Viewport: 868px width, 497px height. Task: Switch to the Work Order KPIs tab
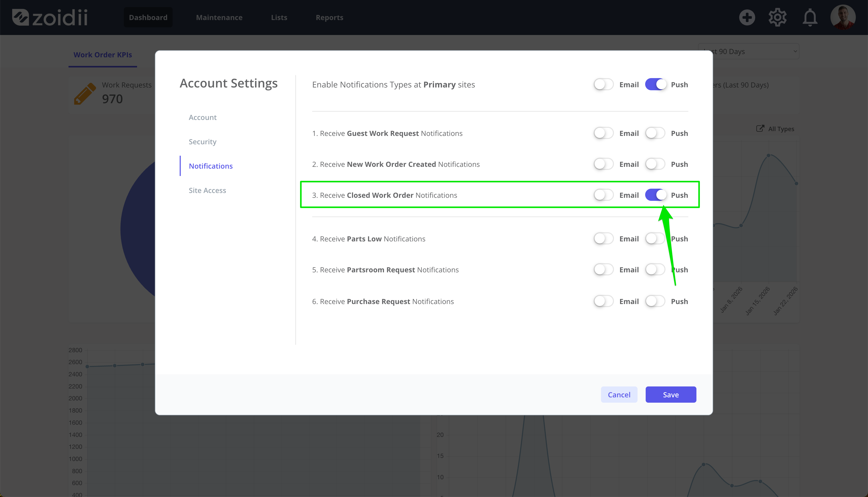tap(103, 55)
